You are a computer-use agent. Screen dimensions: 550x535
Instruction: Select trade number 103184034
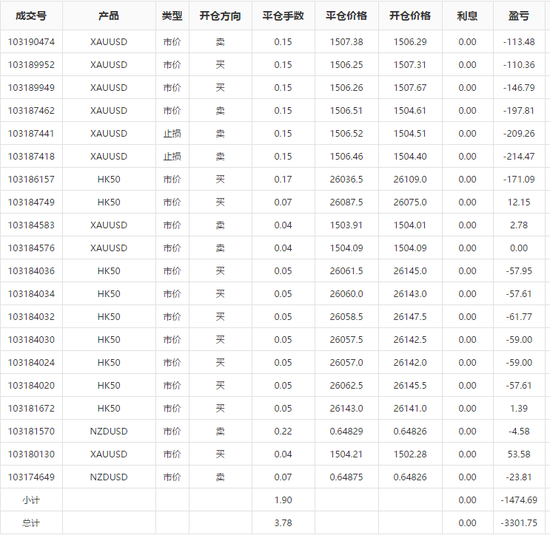[31, 294]
